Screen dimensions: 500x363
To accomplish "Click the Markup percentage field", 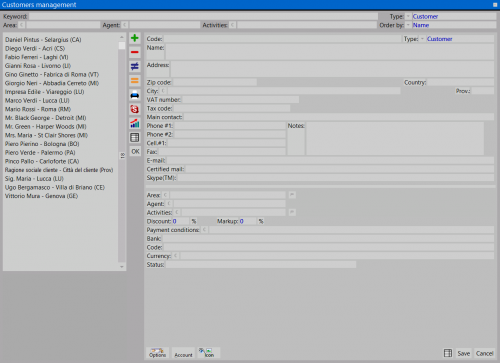I will 248,221.
